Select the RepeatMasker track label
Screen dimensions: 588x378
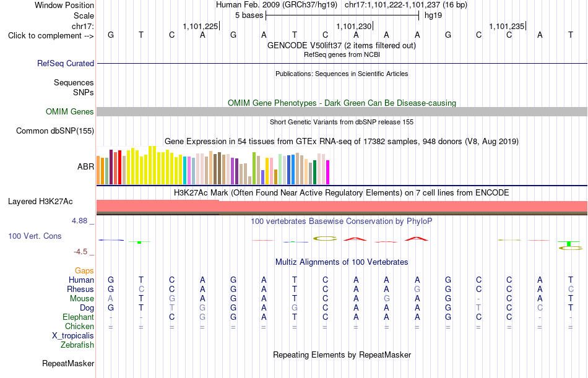pos(68,363)
